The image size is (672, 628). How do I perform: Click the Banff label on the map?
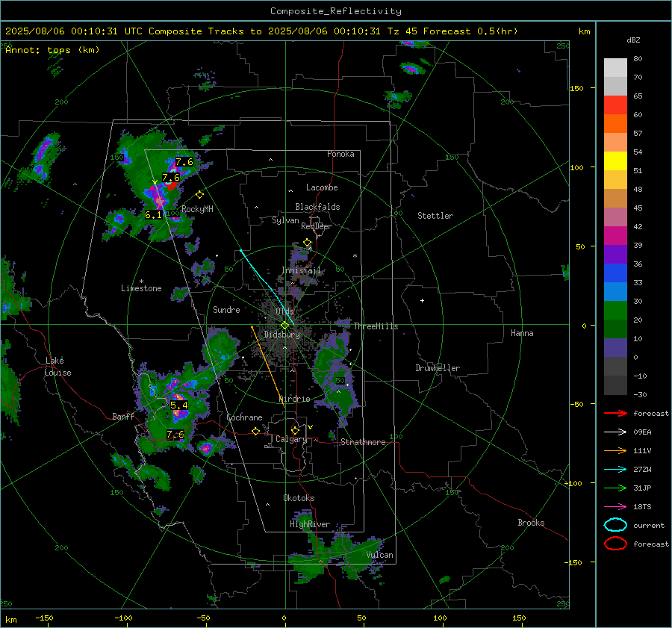click(x=123, y=416)
